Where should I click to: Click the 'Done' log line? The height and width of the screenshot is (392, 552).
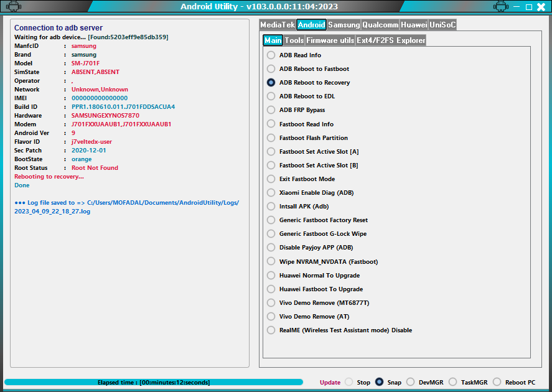tap(22, 185)
